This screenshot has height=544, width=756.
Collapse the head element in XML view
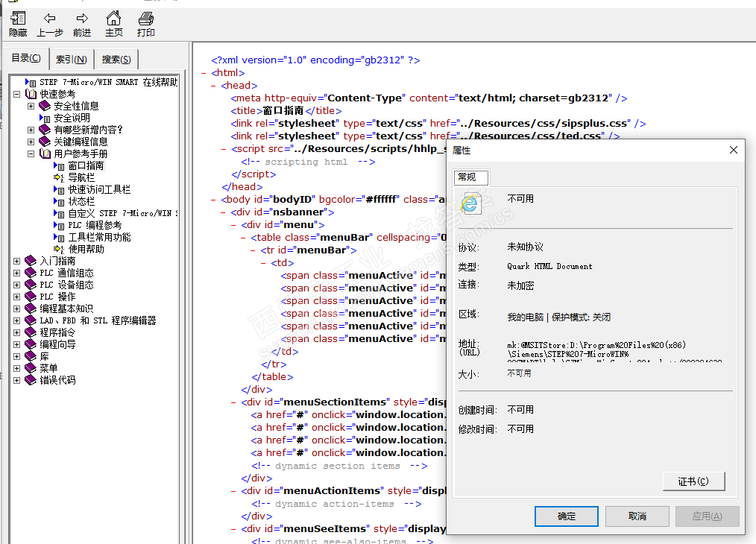[x=213, y=86]
